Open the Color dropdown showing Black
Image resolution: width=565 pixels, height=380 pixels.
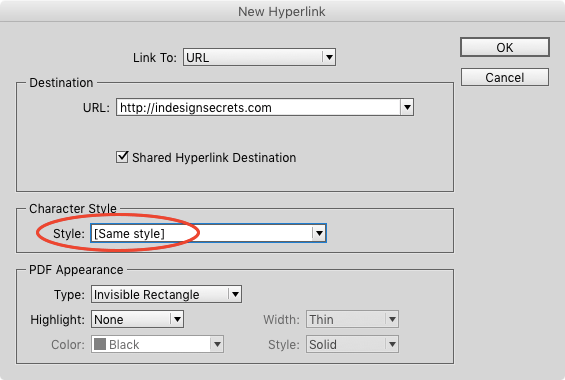(x=157, y=344)
